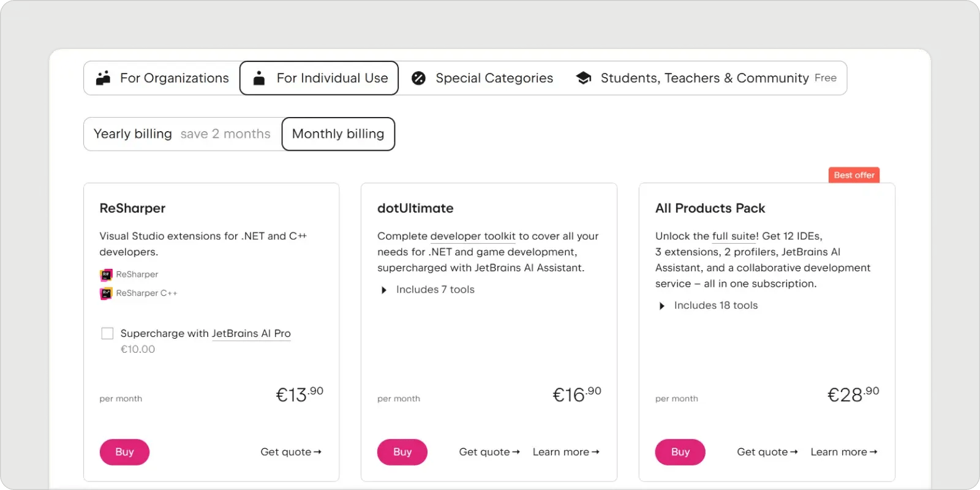The width and height of the screenshot is (980, 490).
Task: Open the full suite link
Action: 734,236
